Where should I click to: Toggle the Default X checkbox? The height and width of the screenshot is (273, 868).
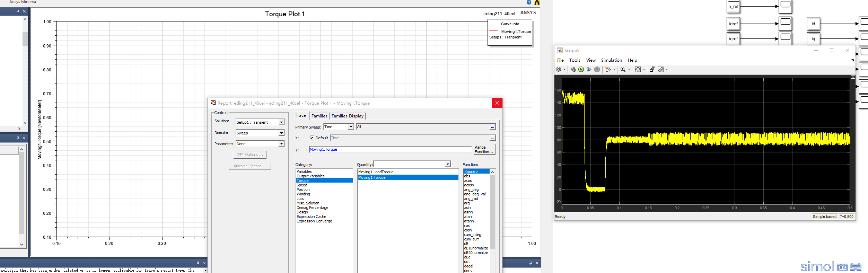[312, 138]
